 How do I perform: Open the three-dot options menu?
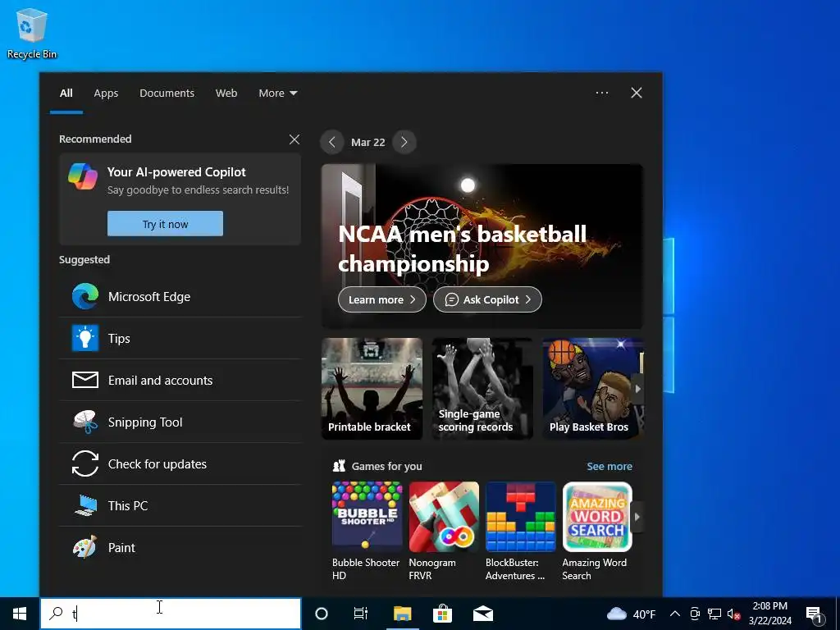tap(602, 93)
